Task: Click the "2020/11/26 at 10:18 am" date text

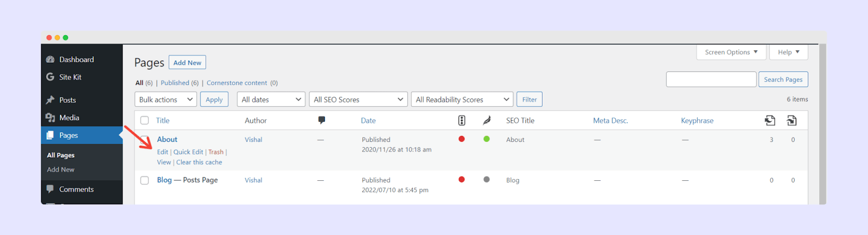Action: tap(397, 149)
